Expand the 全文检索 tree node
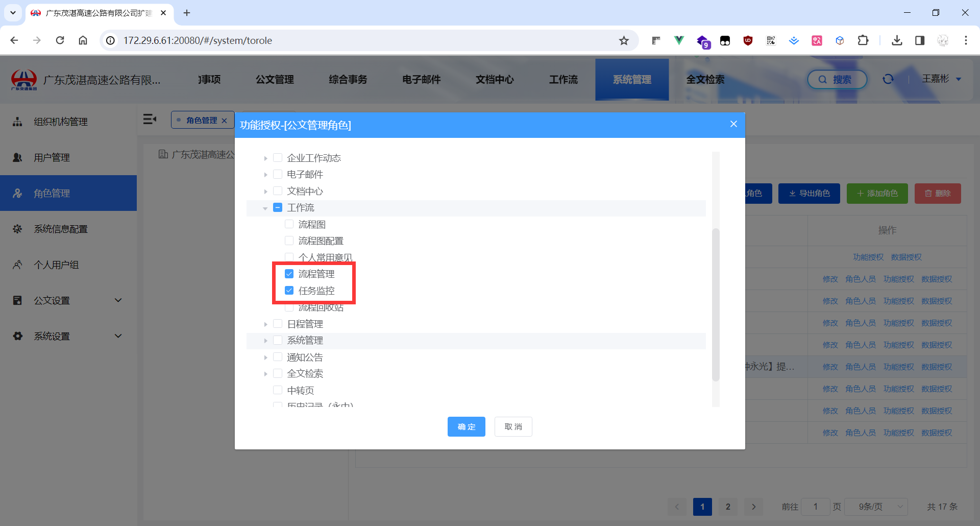 tap(265, 374)
